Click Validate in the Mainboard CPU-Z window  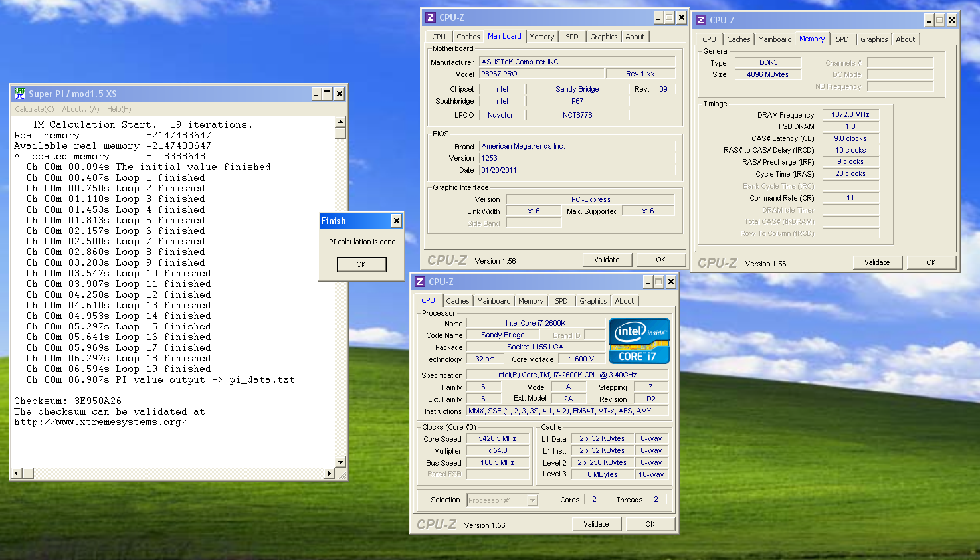607,260
